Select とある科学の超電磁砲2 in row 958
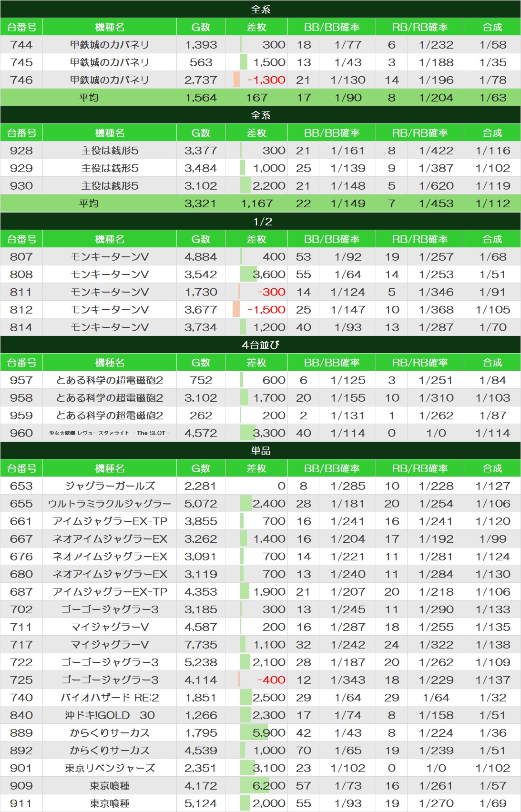Viewport: 521px width, 812px height. point(110,398)
